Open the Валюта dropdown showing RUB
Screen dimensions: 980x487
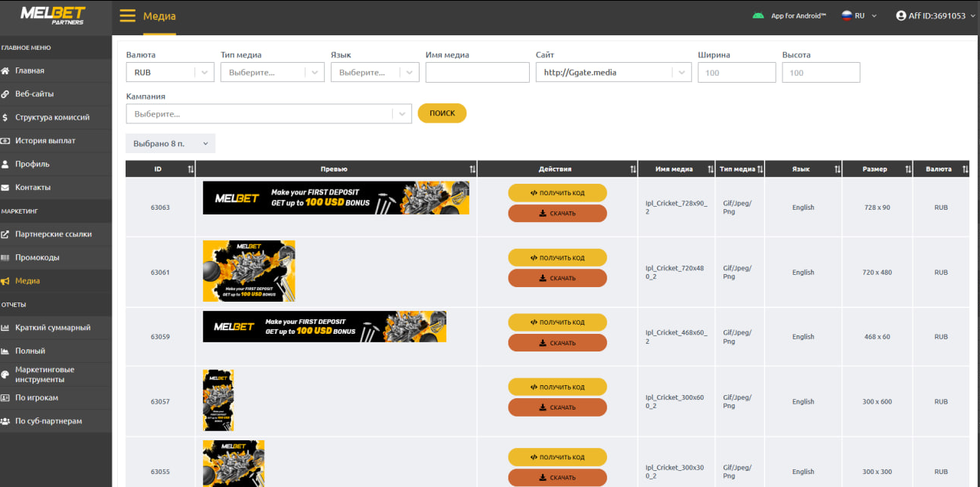tap(170, 73)
